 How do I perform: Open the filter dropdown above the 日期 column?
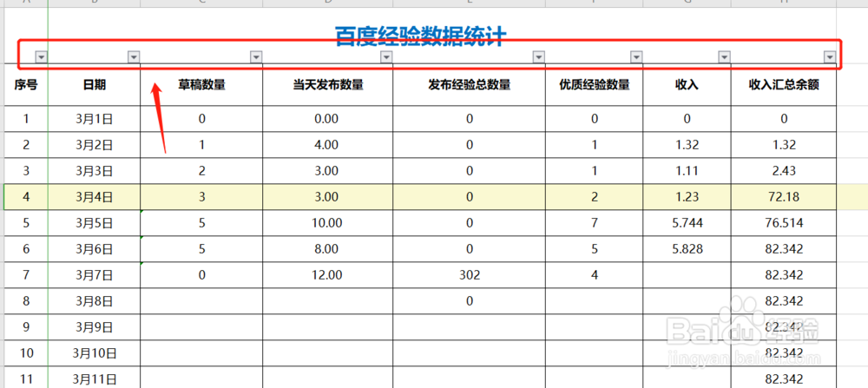click(134, 56)
